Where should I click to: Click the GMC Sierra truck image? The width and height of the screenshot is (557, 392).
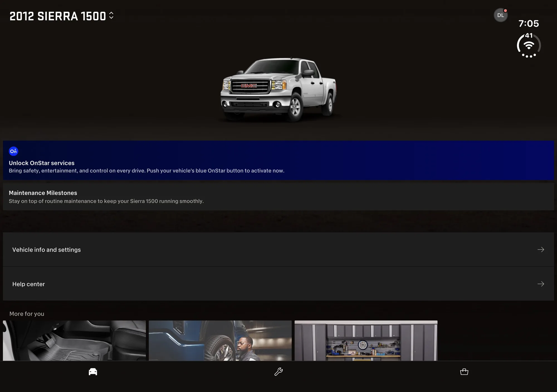pyautogui.click(x=278, y=89)
